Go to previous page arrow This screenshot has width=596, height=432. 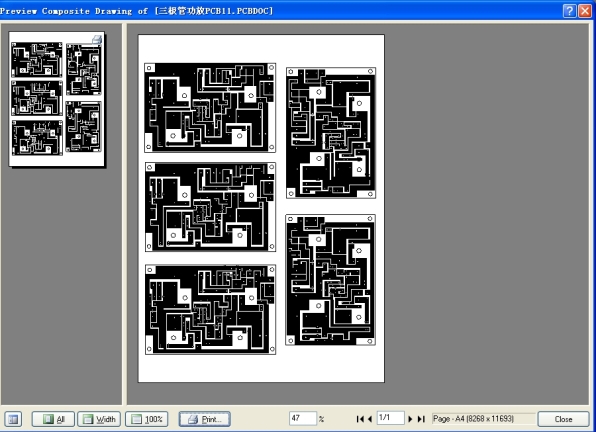pos(370,419)
